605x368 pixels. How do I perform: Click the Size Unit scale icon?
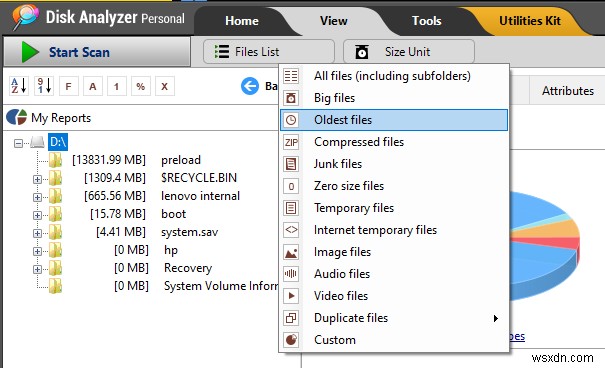pos(362,51)
